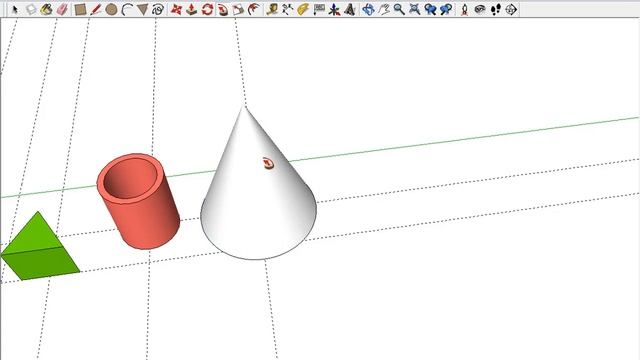The image size is (640, 360).
Task: Select the Scale tool
Action: pos(238,9)
